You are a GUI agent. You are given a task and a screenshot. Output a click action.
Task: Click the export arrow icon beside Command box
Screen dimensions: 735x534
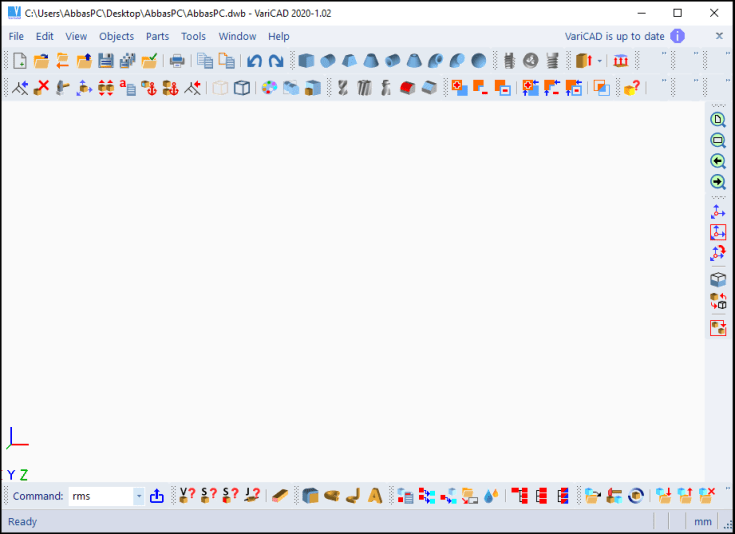[x=157, y=496]
